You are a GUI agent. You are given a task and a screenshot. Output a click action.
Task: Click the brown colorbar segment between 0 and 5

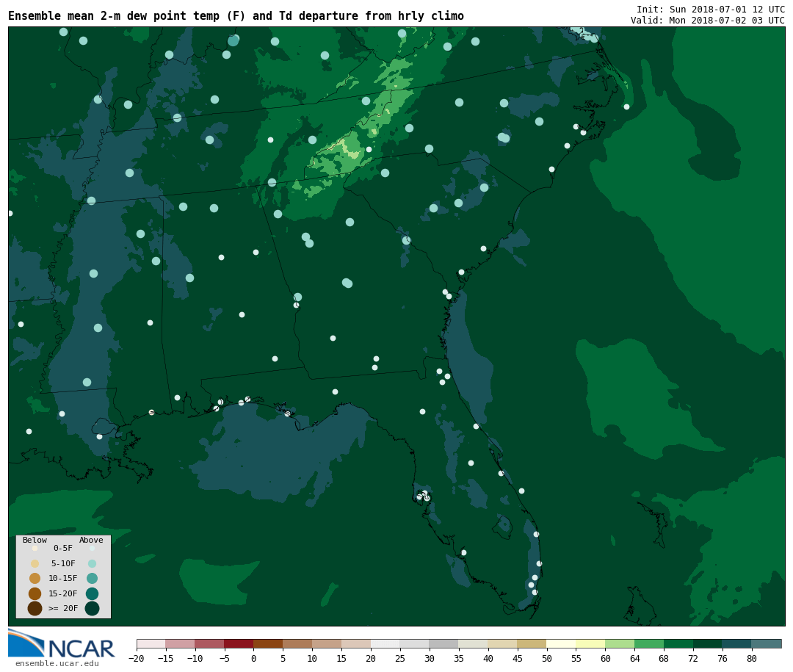click(x=268, y=643)
